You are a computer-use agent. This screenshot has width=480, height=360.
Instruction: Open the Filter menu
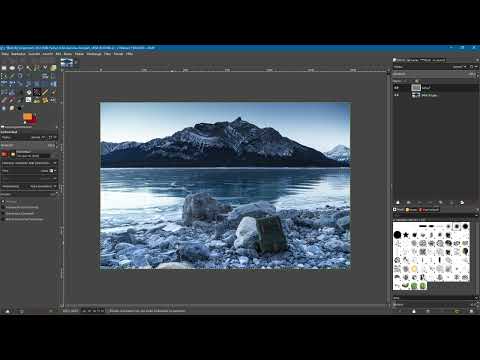(107, 54)
